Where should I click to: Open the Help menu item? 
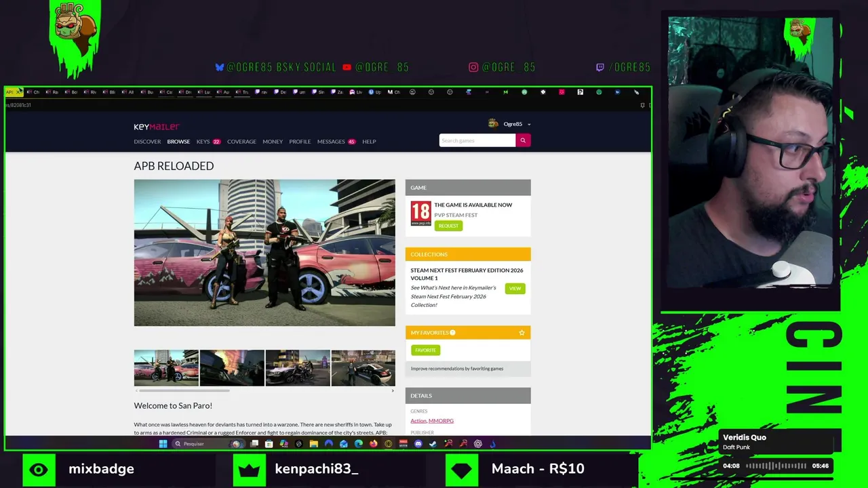369,142
